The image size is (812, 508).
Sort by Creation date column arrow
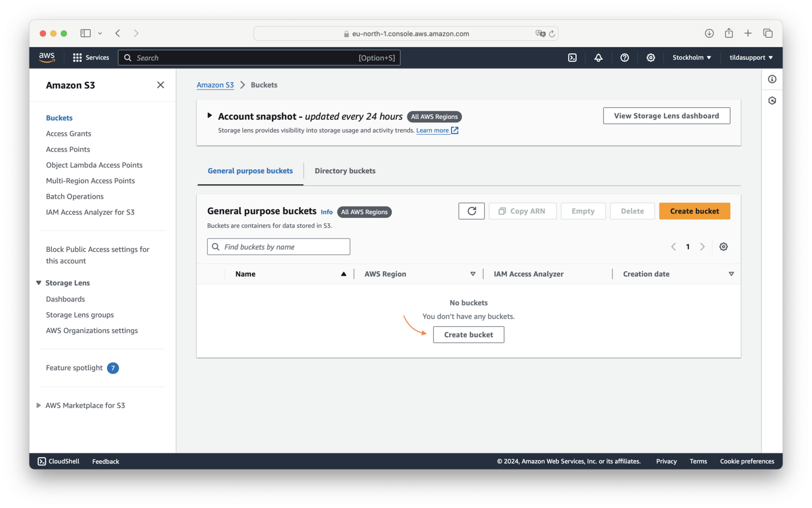[x=731, y=274]
